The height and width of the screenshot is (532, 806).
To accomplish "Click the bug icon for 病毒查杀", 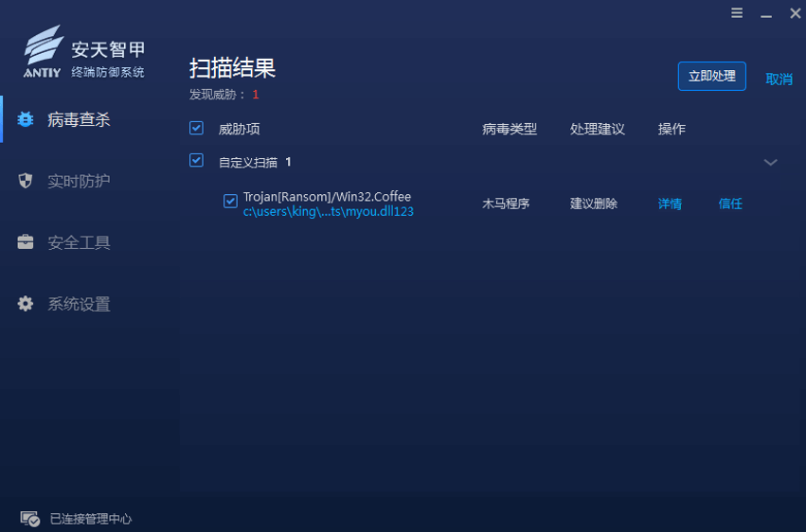I will pos(26,119).
